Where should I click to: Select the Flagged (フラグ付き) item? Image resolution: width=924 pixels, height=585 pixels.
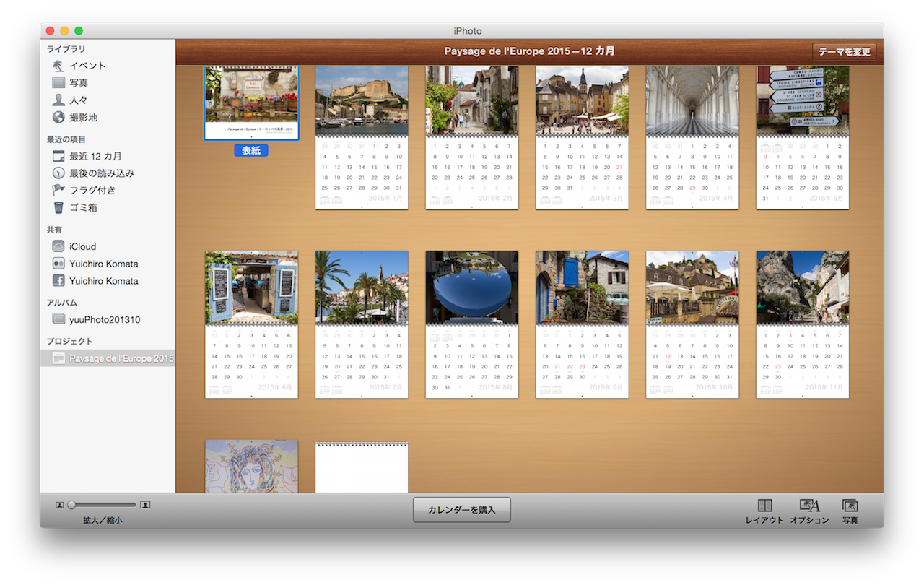[91, 191]
